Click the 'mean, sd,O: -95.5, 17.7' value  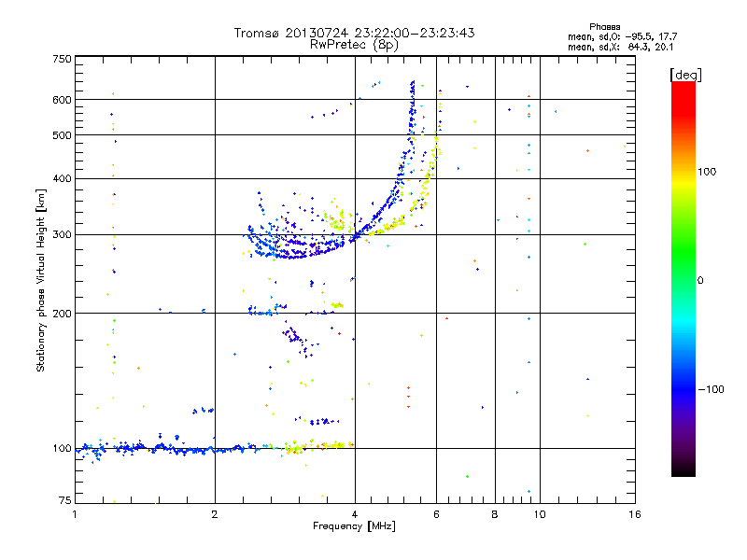point(622,36)
